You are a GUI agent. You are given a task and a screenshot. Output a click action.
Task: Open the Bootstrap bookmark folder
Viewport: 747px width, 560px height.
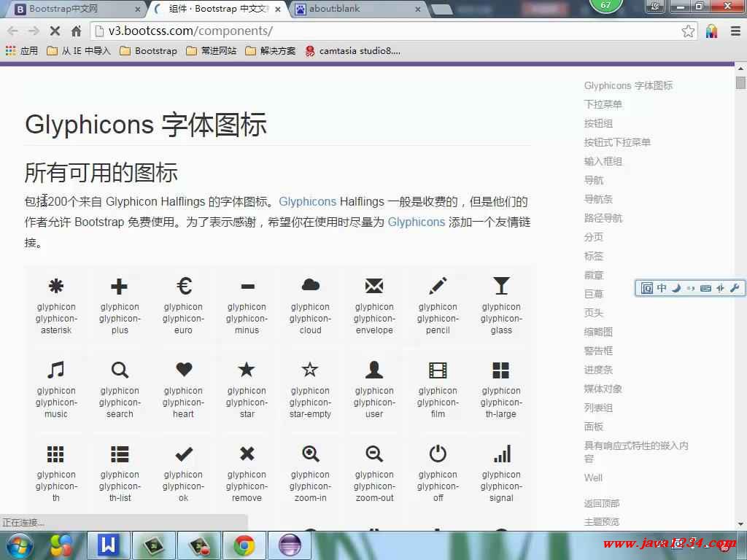[149, 50]
